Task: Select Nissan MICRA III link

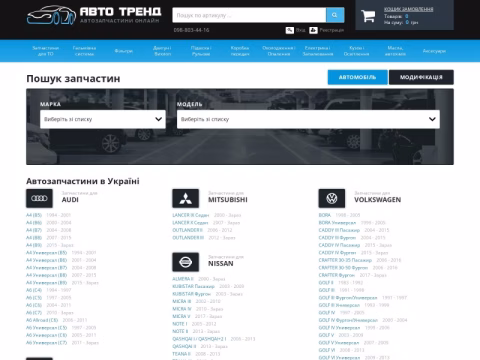Action: (x=182, y=301)
